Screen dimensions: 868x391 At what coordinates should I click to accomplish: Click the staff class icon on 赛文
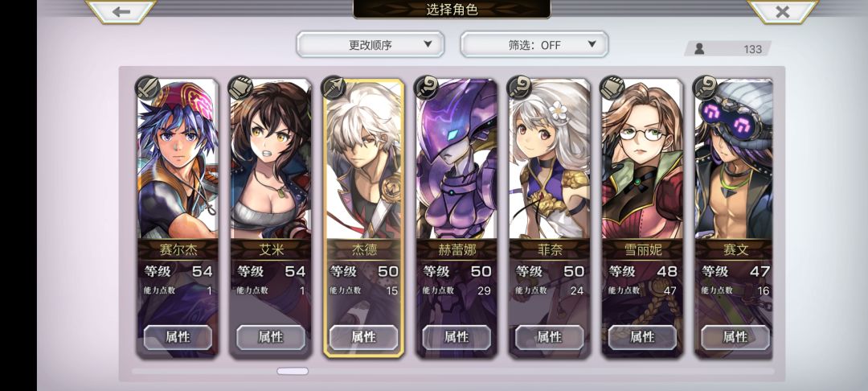tap(706, 88)
